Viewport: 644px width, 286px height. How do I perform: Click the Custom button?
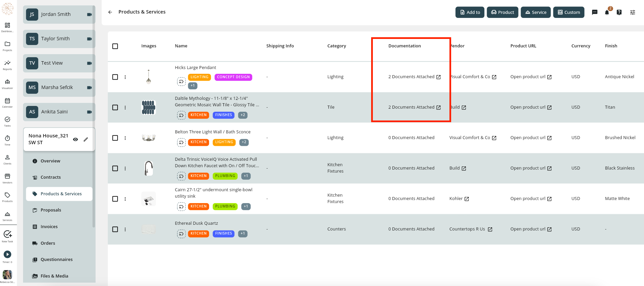coord(569,12)
